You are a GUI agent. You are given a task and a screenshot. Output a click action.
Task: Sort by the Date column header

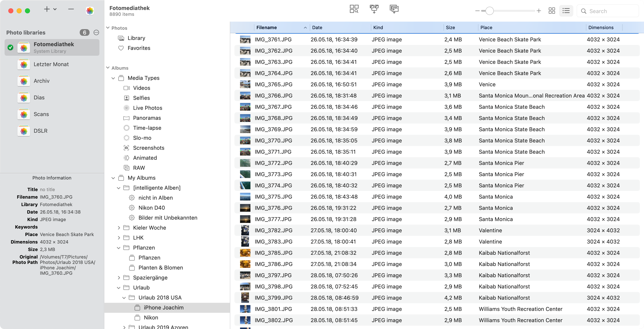pyautogui.click(x=317, y=27)
